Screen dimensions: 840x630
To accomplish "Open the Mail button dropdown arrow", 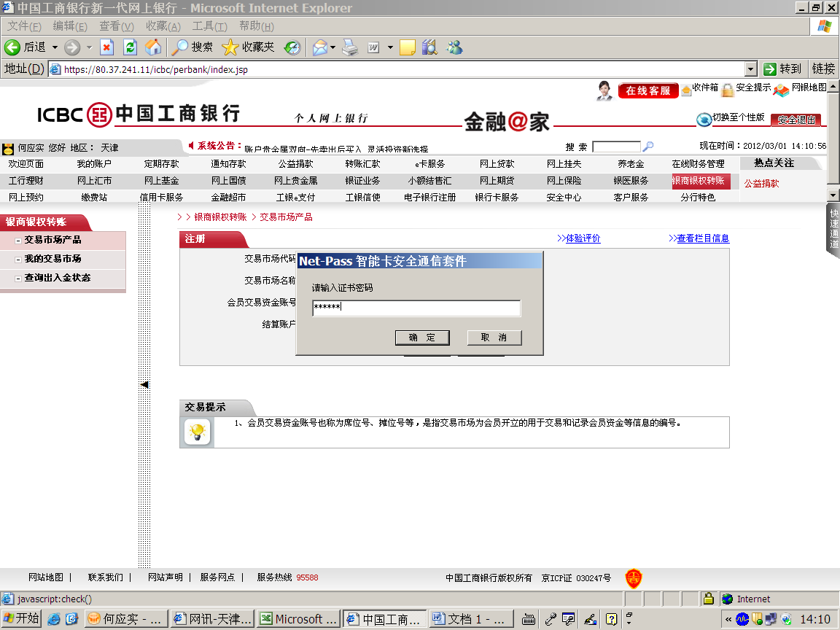I will 332,47.
